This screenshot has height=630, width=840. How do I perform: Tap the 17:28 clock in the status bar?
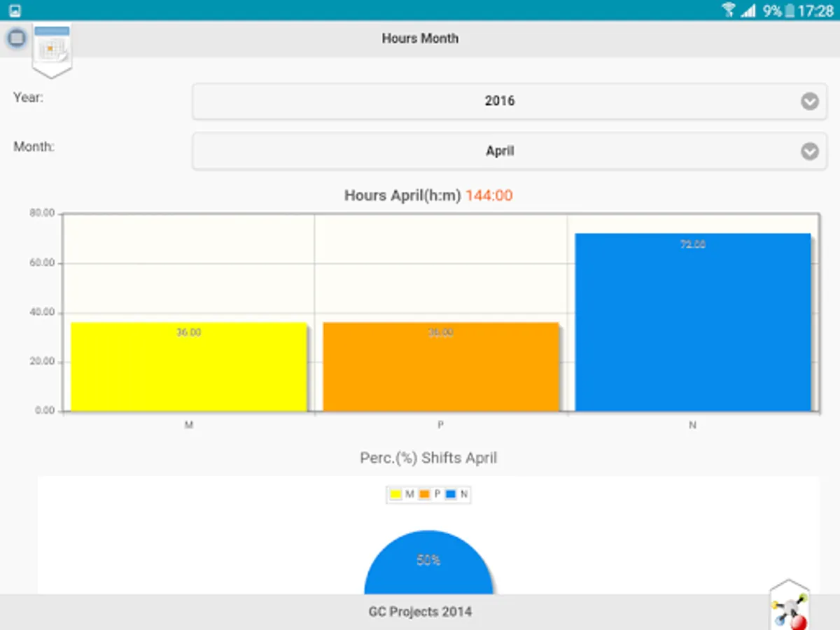(x=816, y=10)
